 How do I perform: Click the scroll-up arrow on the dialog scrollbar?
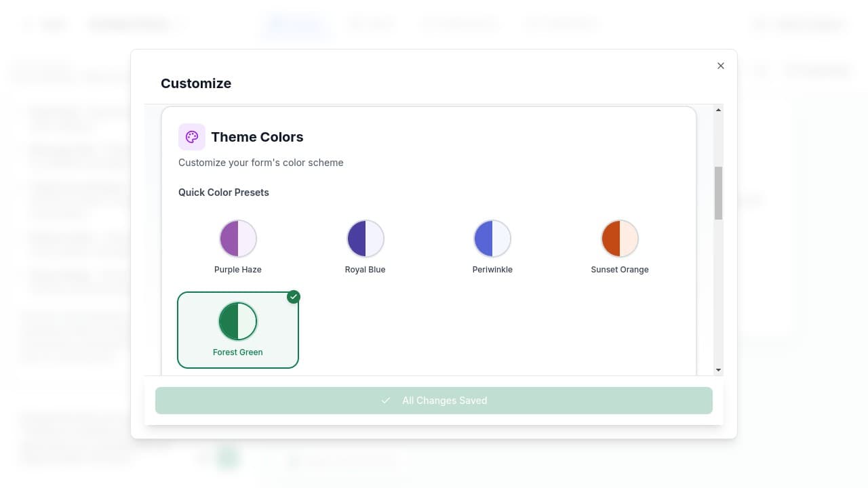pos(718,109)
